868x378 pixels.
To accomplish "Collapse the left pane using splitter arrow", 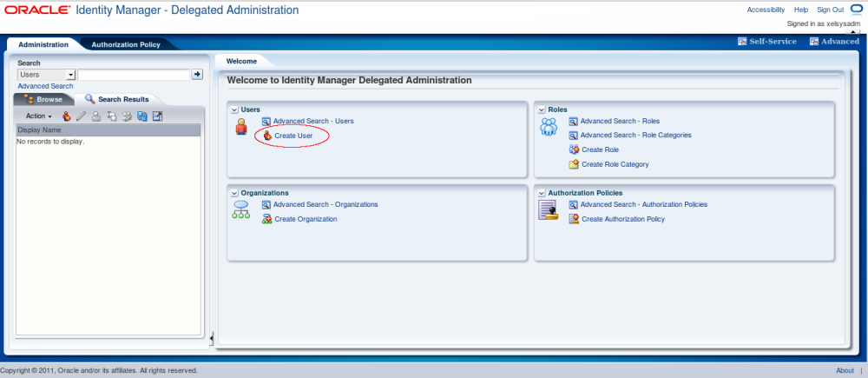I will 212,338.
